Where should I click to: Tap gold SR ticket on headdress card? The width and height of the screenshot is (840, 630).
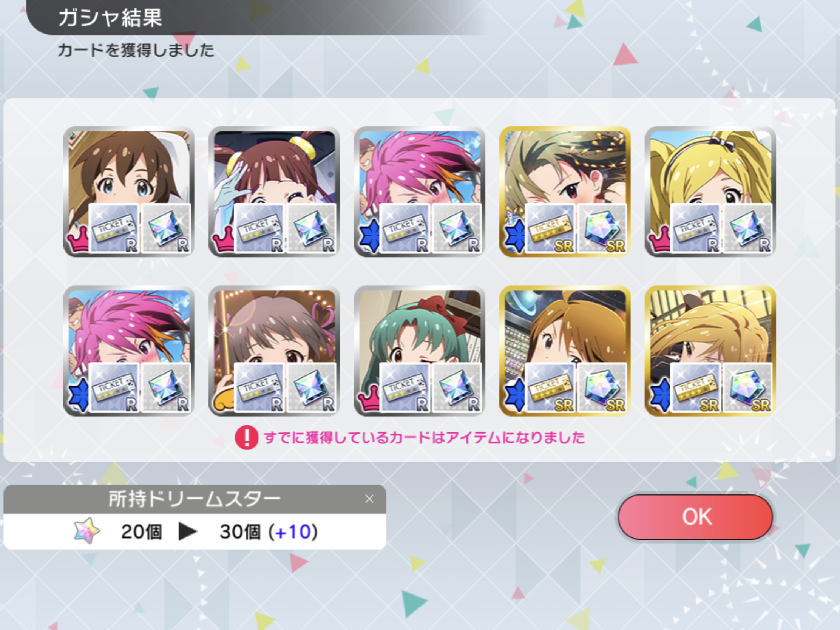[550, 228]
